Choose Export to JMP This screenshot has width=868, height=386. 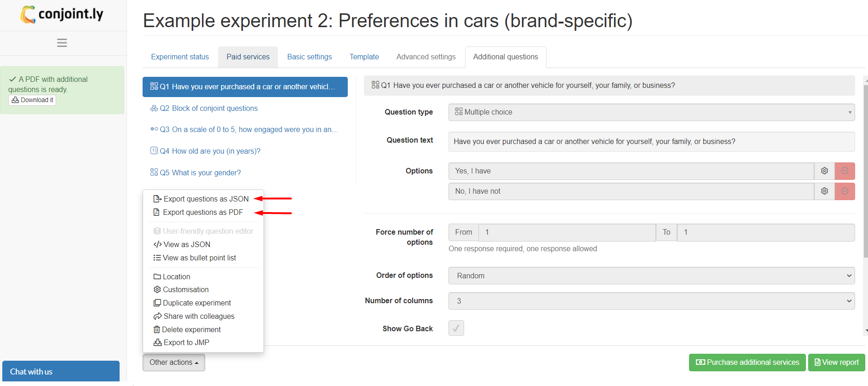point(181,343)
